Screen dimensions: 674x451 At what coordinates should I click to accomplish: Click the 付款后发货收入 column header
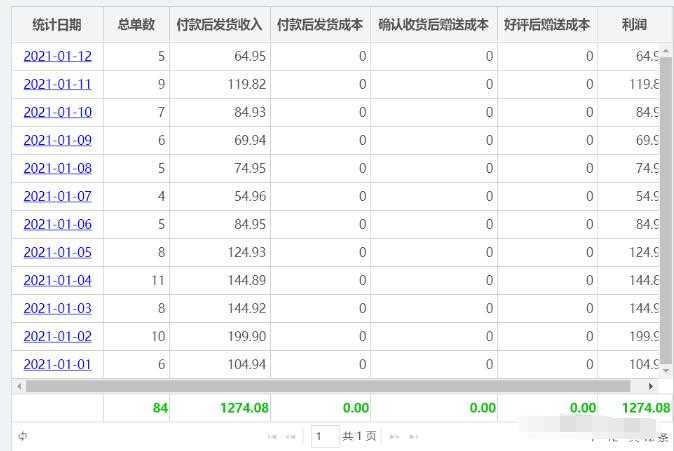[219, 23]
